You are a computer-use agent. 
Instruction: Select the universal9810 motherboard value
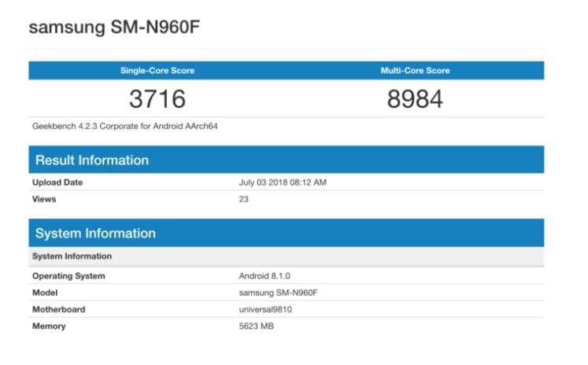click(265, 309)
